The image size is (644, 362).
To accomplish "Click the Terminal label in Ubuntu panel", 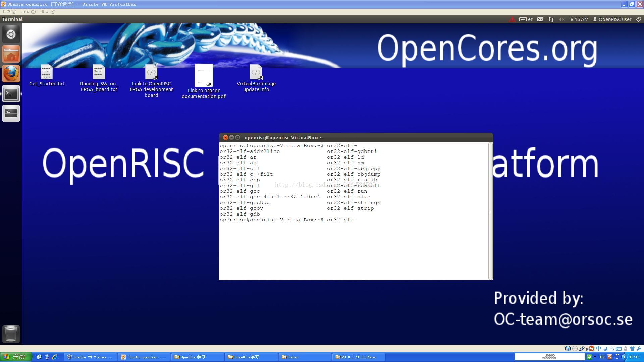I will point(12,19).
